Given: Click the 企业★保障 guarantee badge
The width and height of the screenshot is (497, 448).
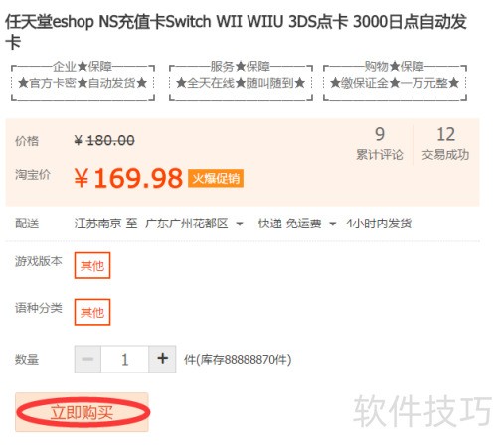Looking at the screenshot, I should 83,80.
